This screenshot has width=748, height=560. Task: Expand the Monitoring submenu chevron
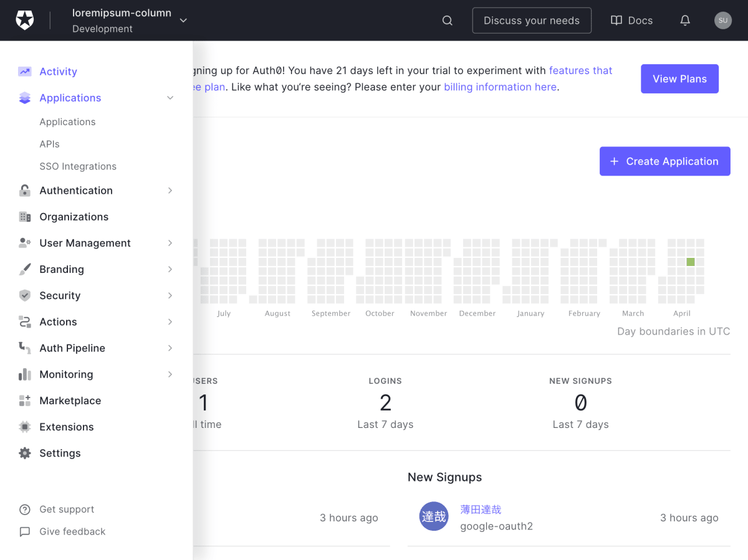click(x=170, y=374)
